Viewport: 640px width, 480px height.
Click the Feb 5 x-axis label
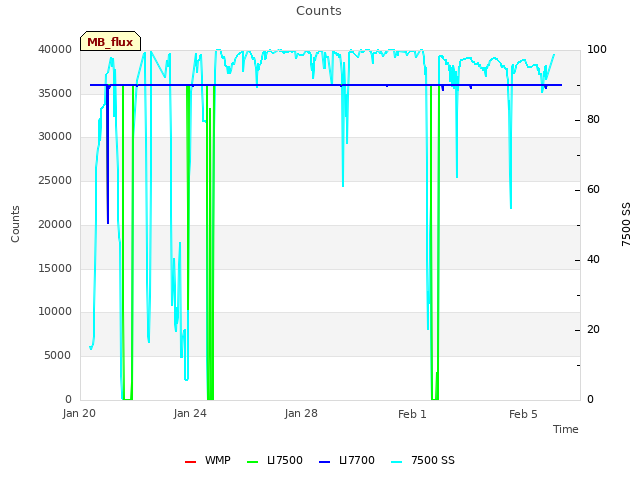tap(523, 414)
